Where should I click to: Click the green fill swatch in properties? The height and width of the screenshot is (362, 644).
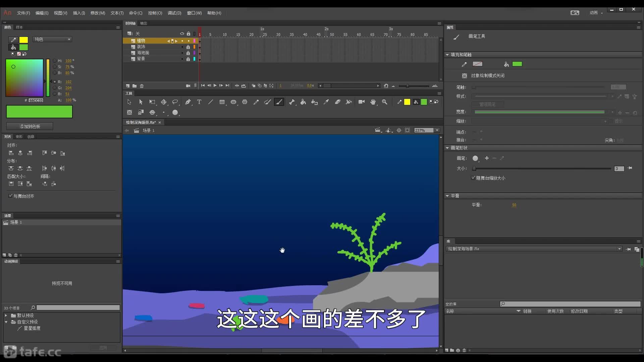pos(517,64)
